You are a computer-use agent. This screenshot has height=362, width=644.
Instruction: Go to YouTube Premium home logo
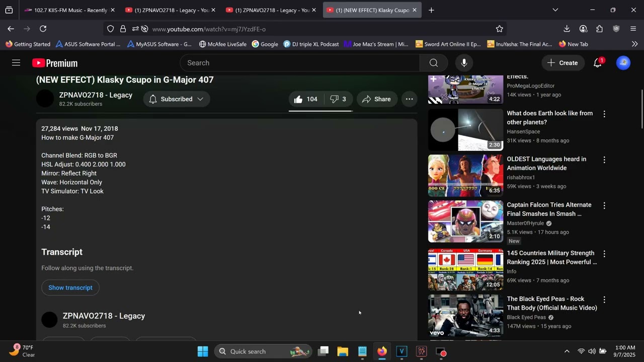(x=55, y=63)
